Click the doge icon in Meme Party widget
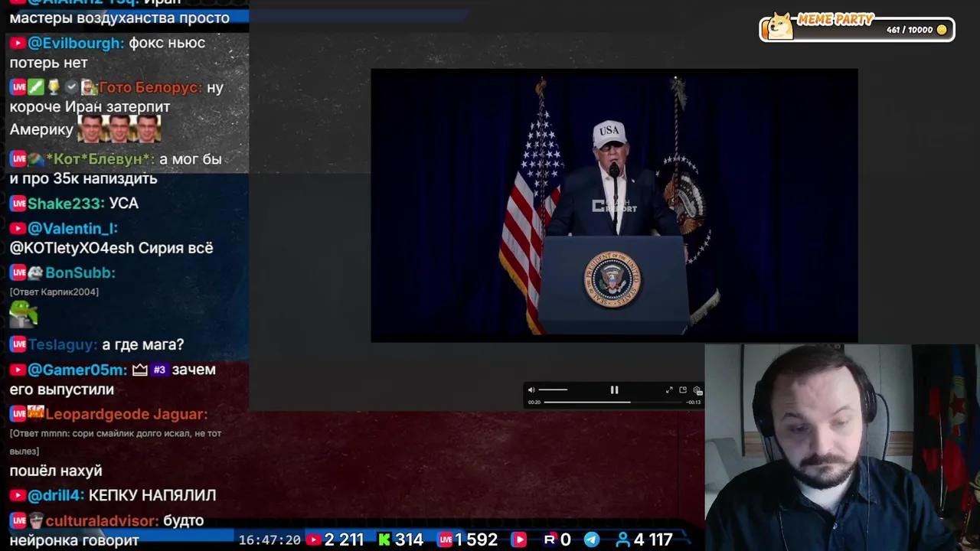Viewport: 980px width, 551px height. (779, 27)
